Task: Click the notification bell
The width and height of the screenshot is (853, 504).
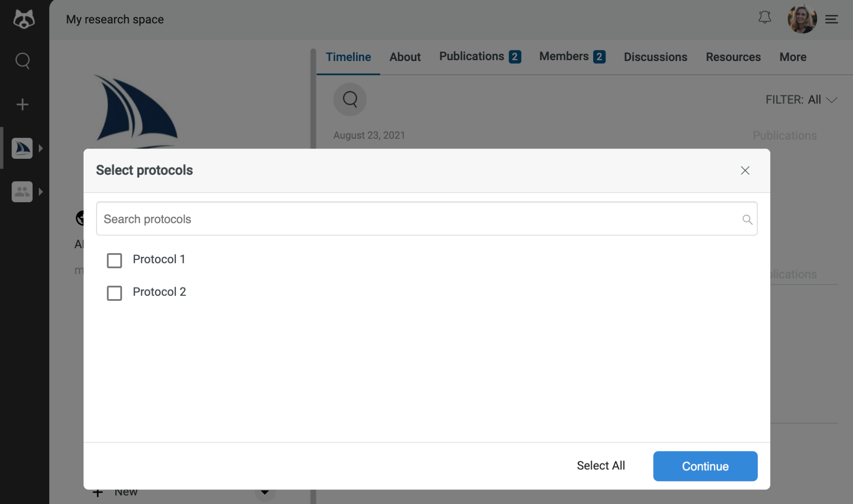Action: (x=765, y=18)
